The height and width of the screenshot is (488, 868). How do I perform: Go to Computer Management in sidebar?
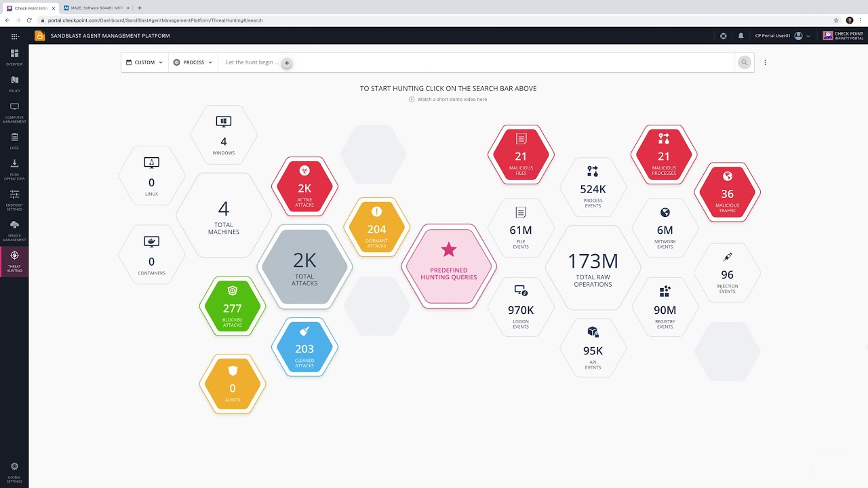14,113
